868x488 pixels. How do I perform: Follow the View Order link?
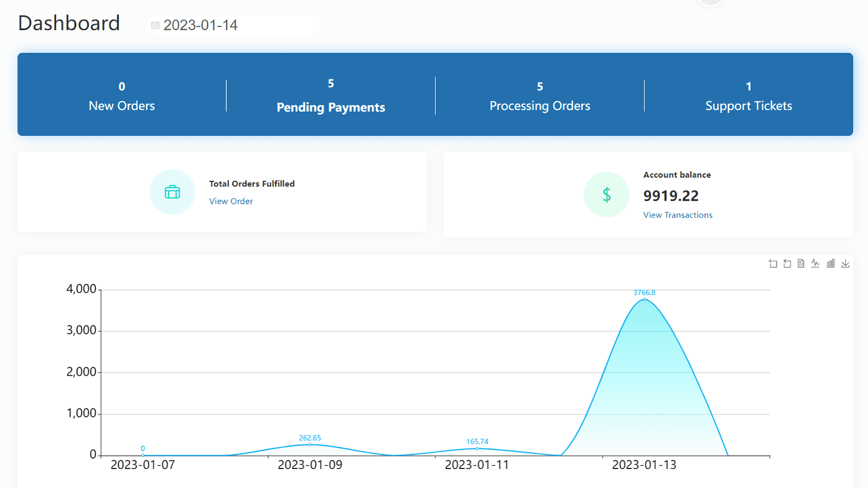coord(231,201)
